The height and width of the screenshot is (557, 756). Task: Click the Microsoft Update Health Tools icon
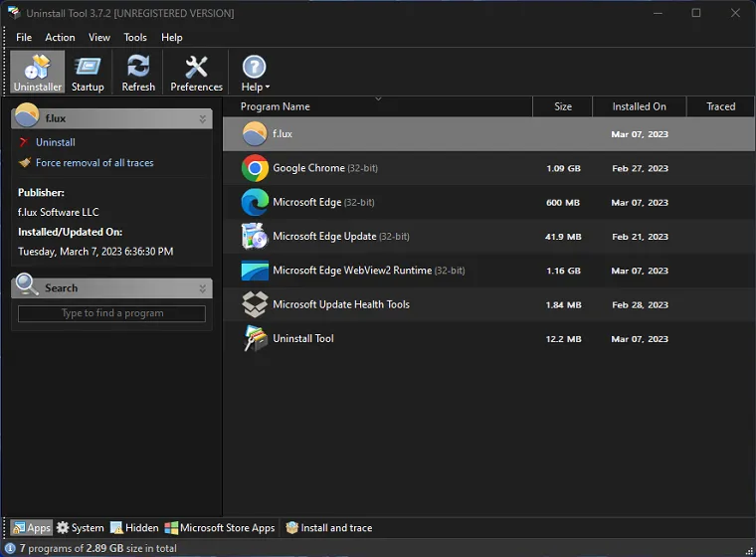click(x=255, y=304)
